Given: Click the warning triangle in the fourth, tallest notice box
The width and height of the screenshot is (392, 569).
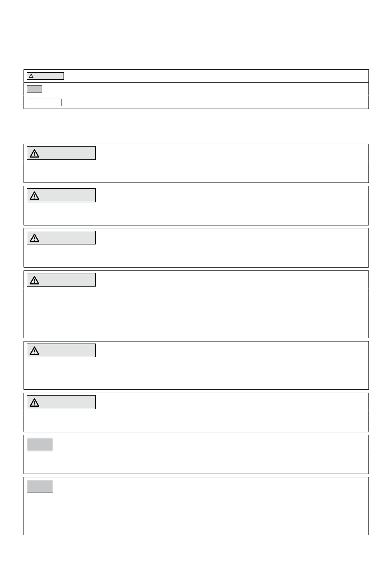Looking at the screenshot, I should click(x=34, y=280).
